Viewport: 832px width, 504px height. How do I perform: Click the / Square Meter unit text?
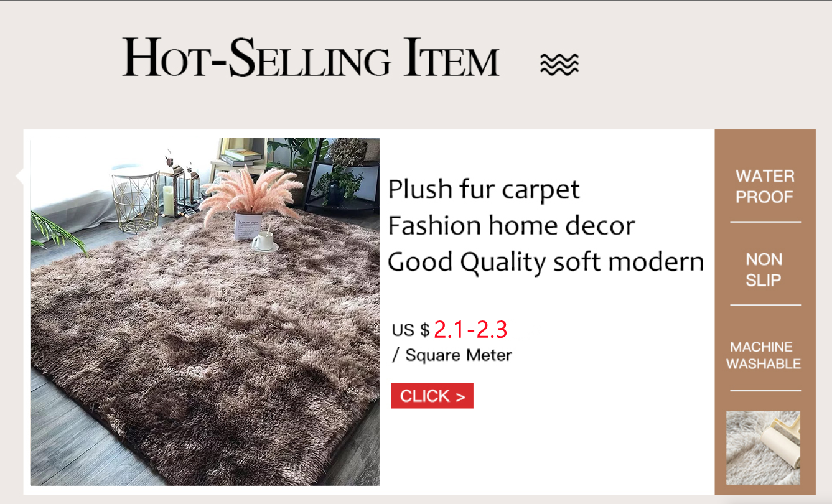pos(452,355)
